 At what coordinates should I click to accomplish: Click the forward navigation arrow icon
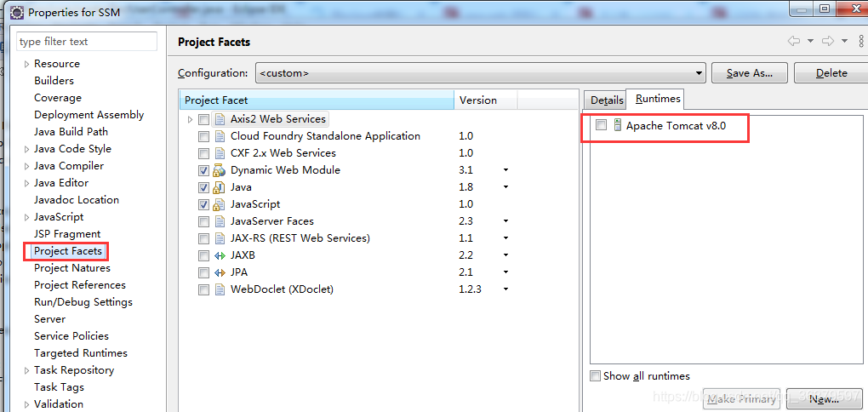click(828, 41)
